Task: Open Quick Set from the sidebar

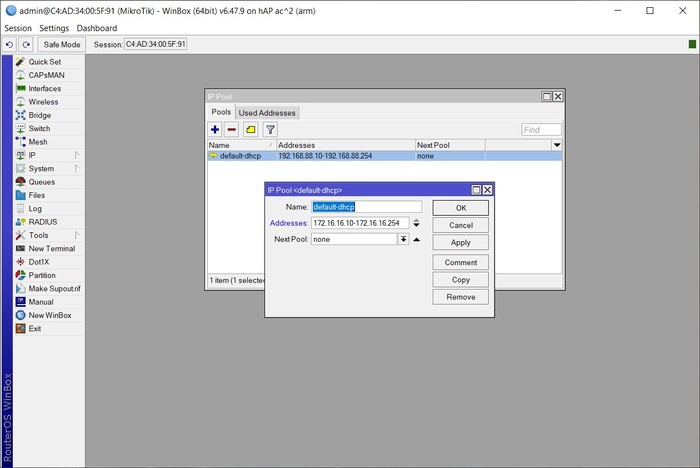Action: (49, 62)
